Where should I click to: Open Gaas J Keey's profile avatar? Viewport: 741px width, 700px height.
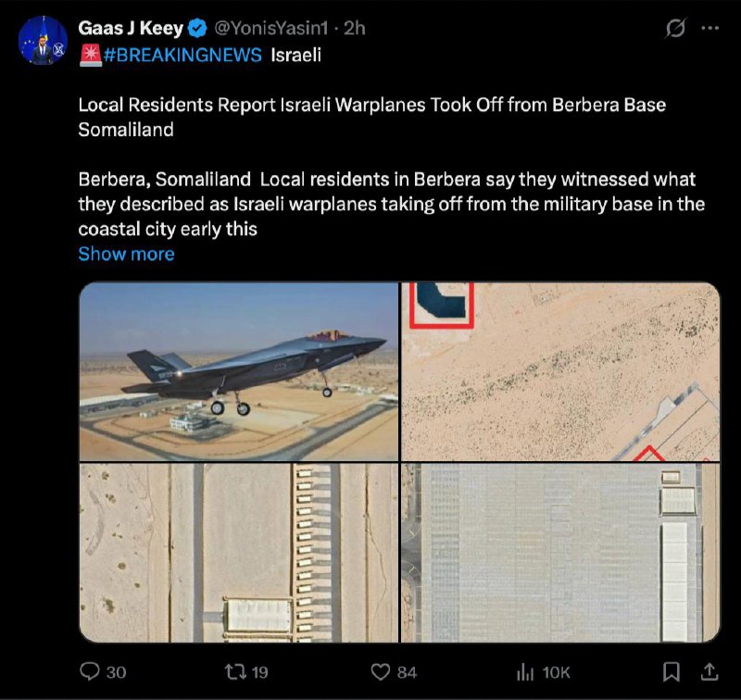click(x=43, y=40)
